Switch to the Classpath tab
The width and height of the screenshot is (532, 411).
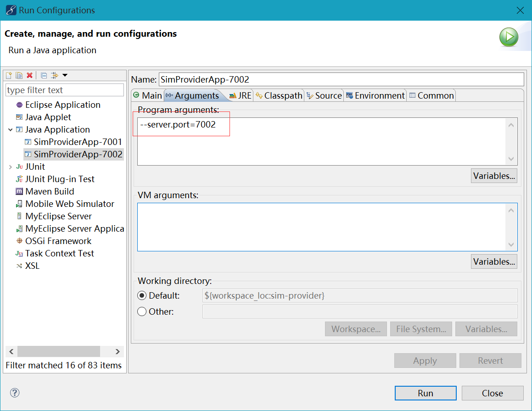[x=279, y=95]
